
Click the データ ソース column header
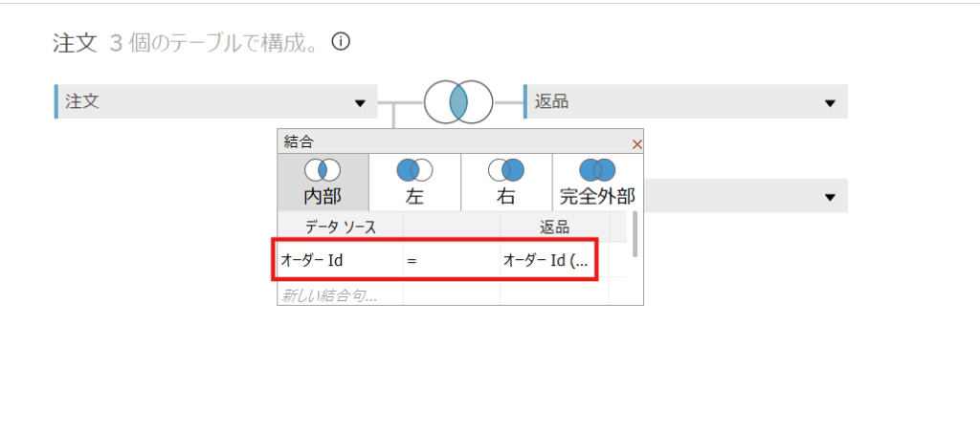coord(340,227)
